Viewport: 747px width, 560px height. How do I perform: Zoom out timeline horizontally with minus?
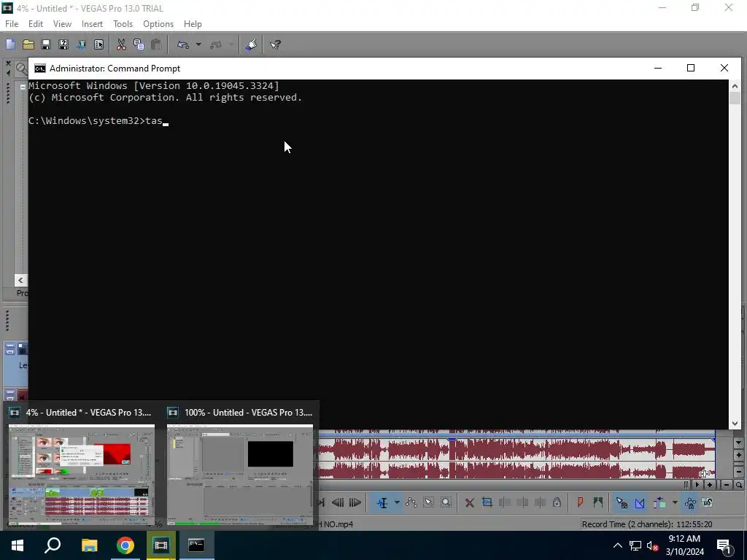coord(726,485)
